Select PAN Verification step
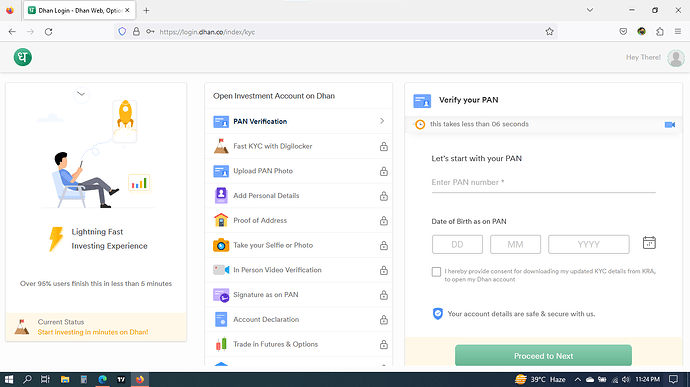Viewport: 690px width, 387px height. click(299, 121)
